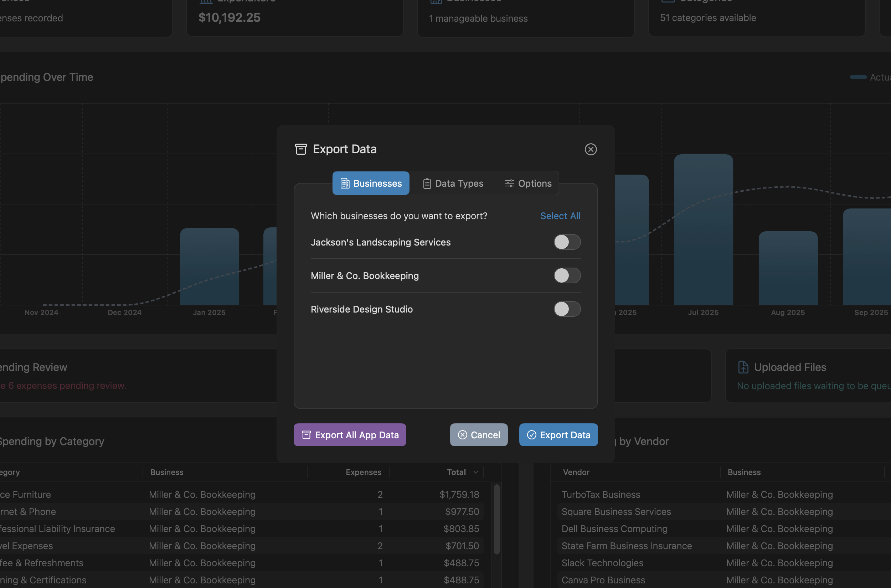The width and height of the screenshot is (891, 588).
Task: Click the archive icon inside Export All App Data button
Action: pyautogui.click(x=306, y=435)
